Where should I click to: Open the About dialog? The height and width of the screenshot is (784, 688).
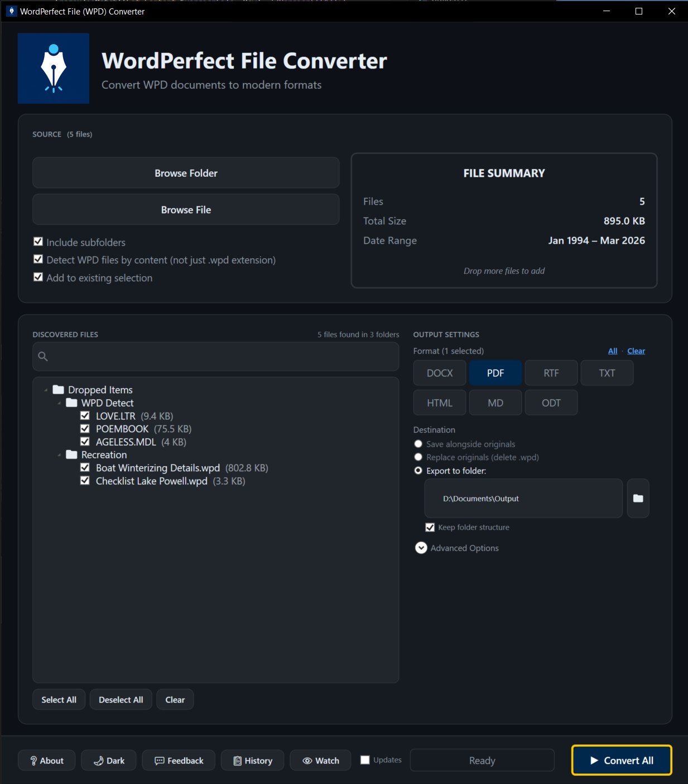(x=47, y=760)
